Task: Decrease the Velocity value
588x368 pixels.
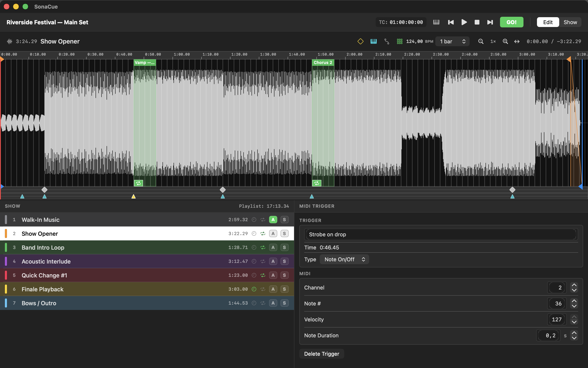Action: click(574, 322)
